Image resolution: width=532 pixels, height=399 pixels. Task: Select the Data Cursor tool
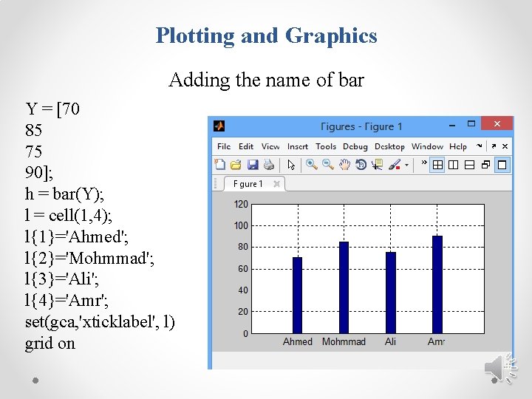pyautogui.click(x=377, y=165)
